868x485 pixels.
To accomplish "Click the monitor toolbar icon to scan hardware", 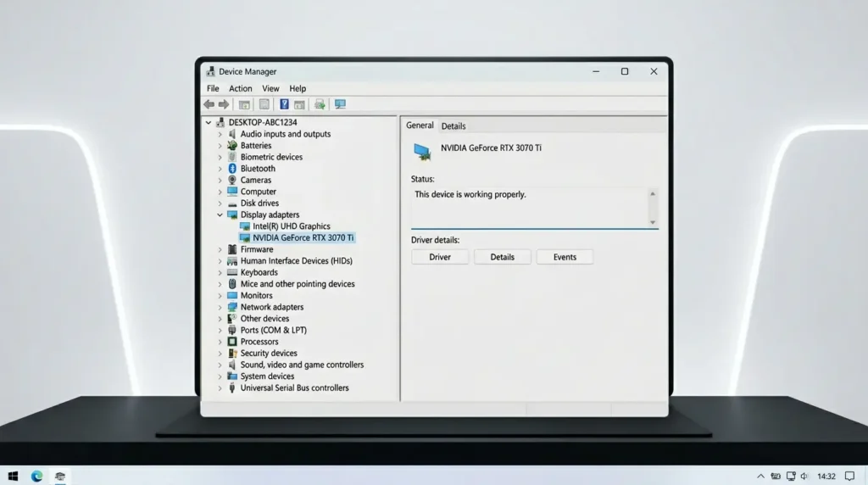I will [340, 104].
